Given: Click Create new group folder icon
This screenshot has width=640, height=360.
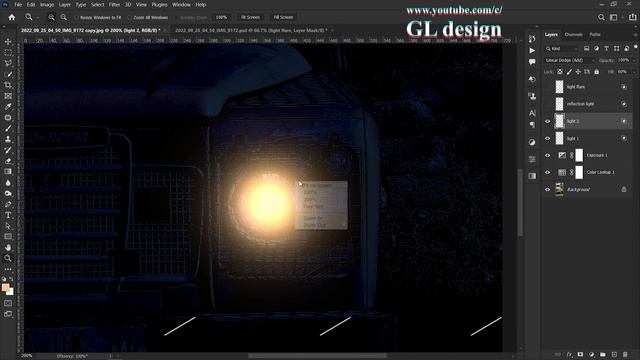Looking at the screenshot, I should (603, 354).
